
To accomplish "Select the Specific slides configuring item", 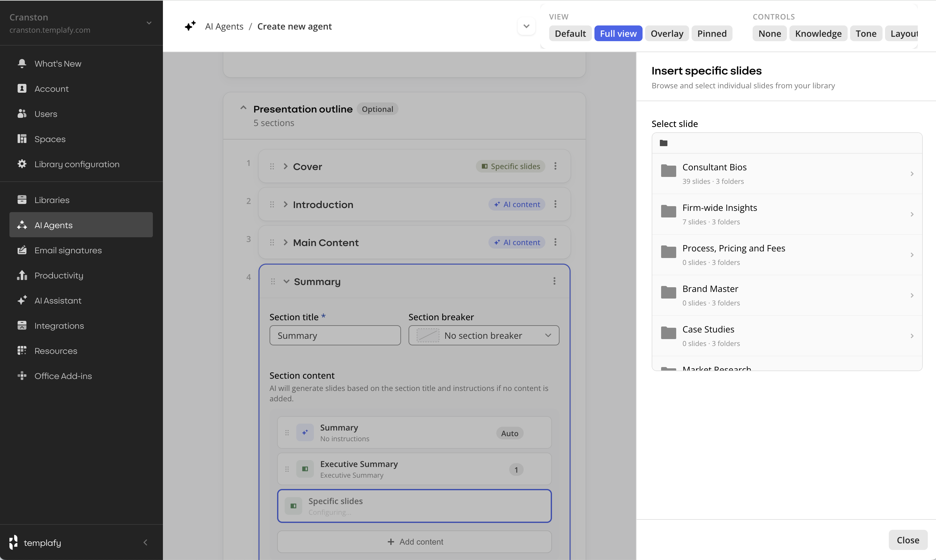I will 414,506.
